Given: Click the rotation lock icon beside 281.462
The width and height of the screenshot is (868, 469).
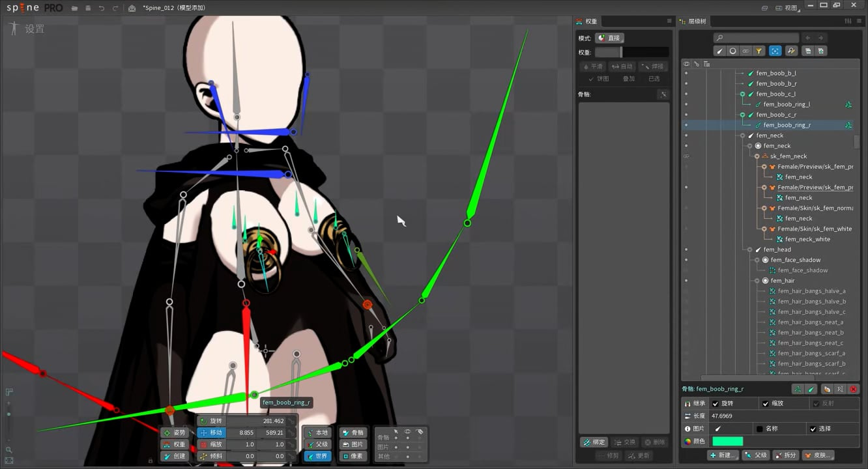Looking at the screenshot, I should 292,421.
